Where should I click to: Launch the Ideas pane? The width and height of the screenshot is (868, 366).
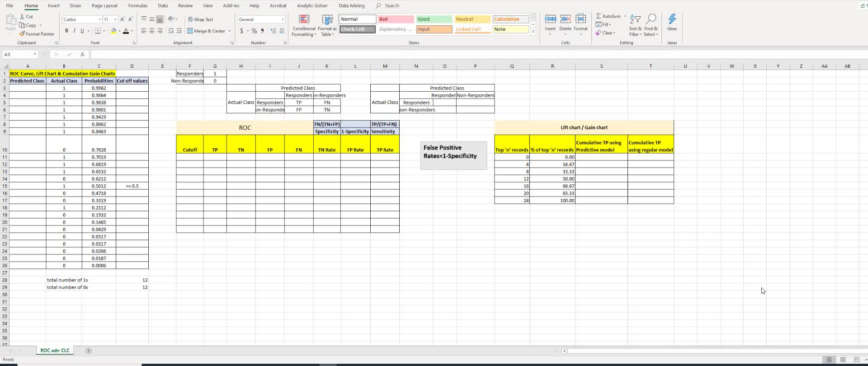click(x=672, y=23)
